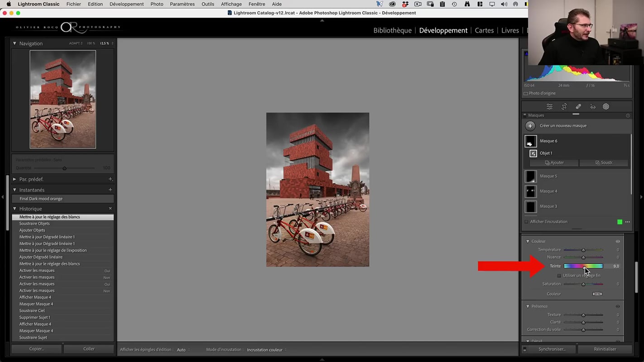Open the Creative Cloud menu bar icon

tap(392, 4)
